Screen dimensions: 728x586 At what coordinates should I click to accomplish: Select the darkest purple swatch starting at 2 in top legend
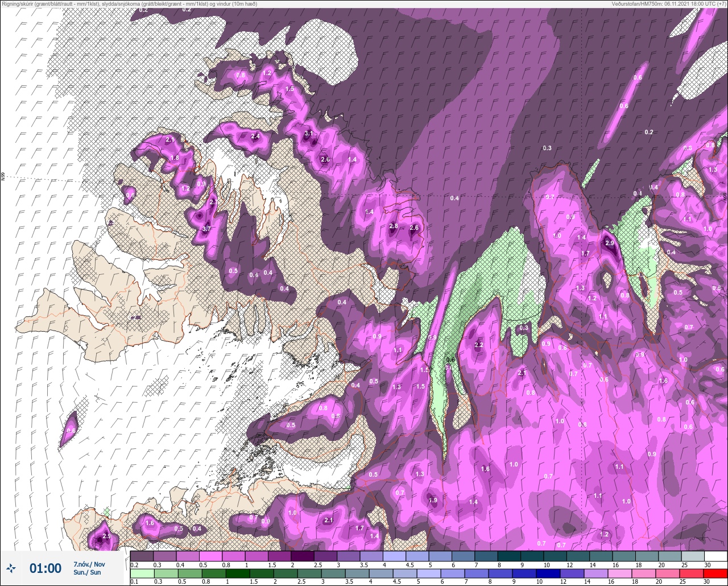click(x=302, y=556)
